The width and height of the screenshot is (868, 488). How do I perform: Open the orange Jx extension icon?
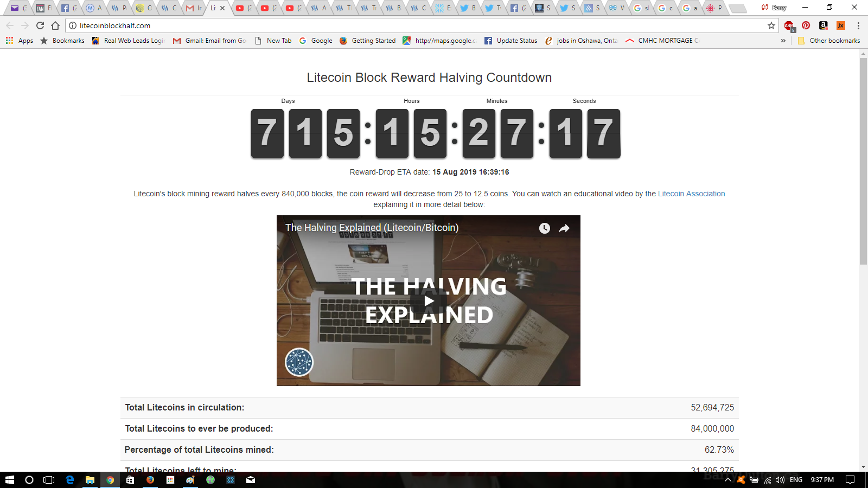click(841, 25)
